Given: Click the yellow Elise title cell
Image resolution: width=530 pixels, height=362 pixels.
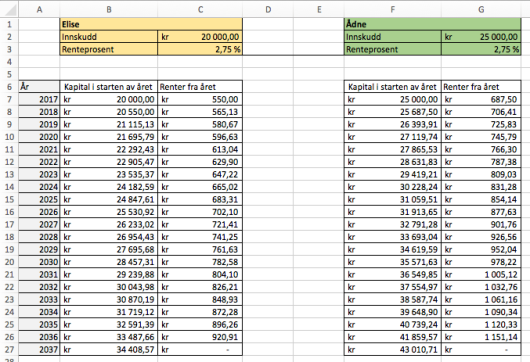Looking at the screenshot, I should coord(151,24).
